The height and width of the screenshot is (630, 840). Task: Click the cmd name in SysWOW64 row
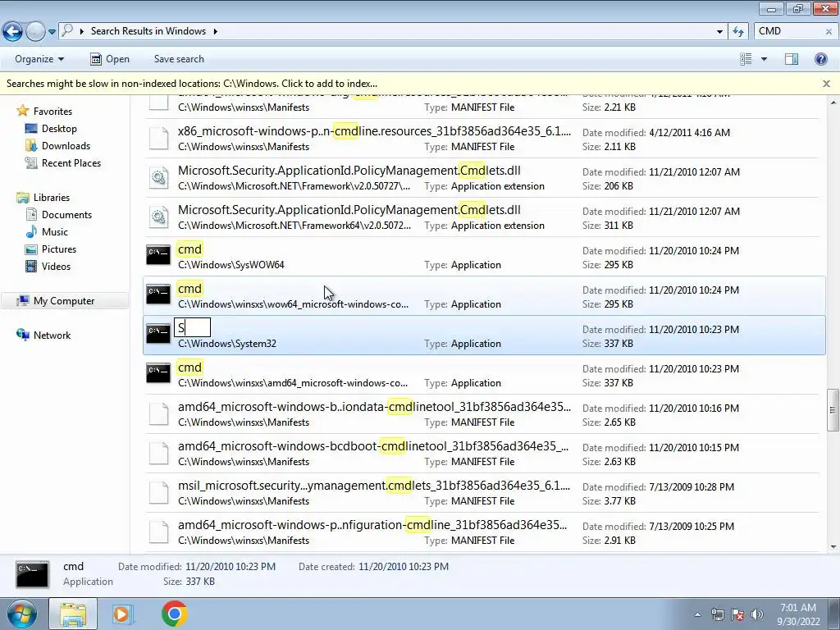pos(189,249)
